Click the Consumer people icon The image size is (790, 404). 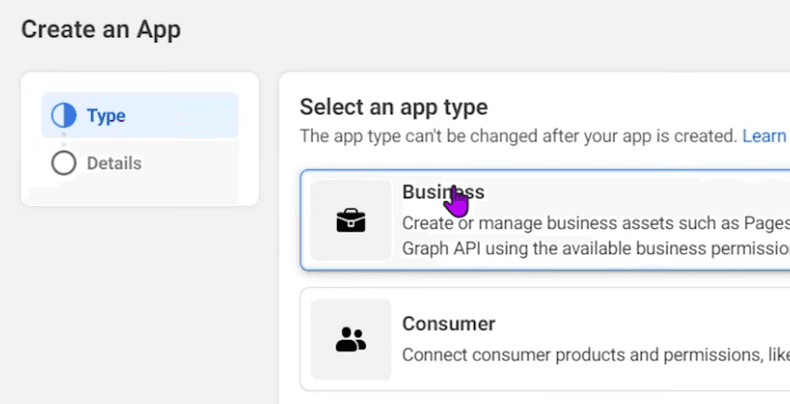pyautogui.click(x=351, y=339)
